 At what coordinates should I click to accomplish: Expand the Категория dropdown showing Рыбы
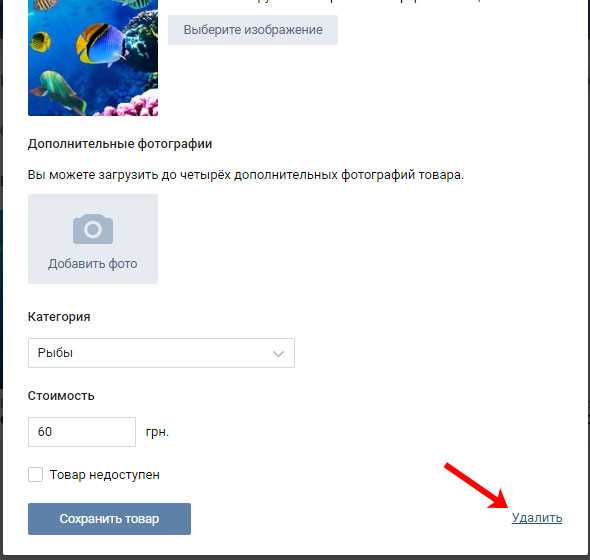tap(161, 353)
